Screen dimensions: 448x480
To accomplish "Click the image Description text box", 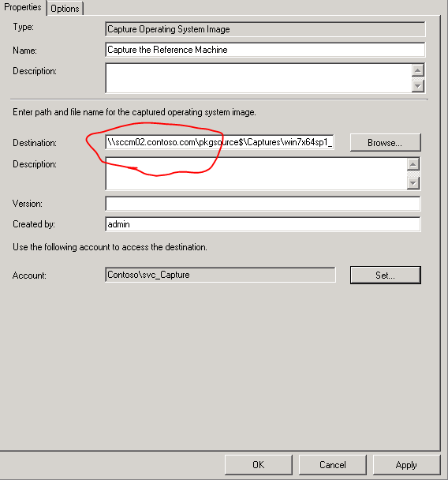I will point(256,174).
